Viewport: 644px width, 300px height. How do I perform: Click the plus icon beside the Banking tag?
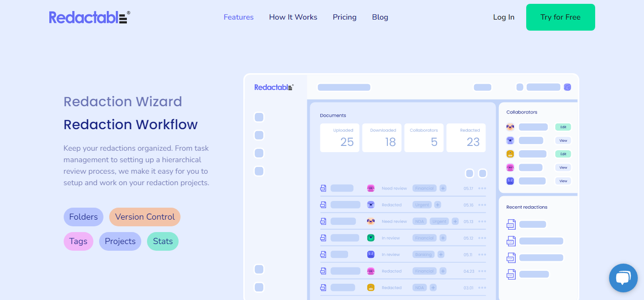[x=441, y=255]
